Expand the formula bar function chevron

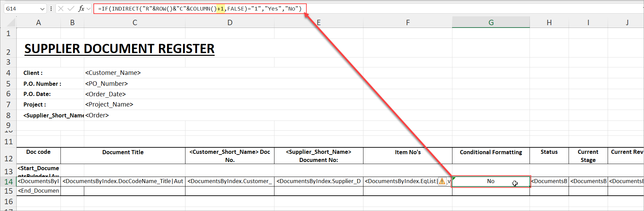tap(89, 9)
